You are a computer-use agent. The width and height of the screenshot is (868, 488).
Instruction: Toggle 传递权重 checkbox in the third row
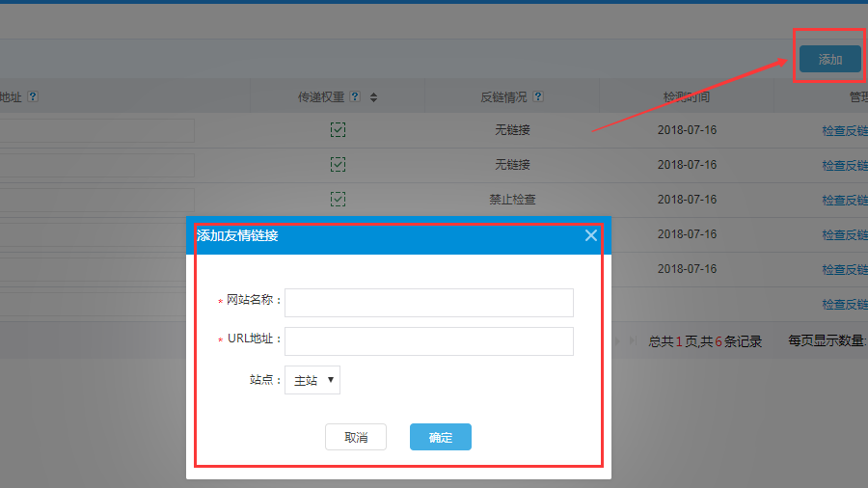pos(338,200)
